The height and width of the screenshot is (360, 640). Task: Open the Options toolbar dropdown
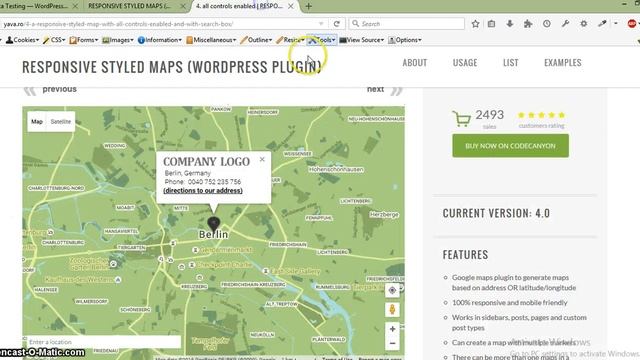click(405, 40)
